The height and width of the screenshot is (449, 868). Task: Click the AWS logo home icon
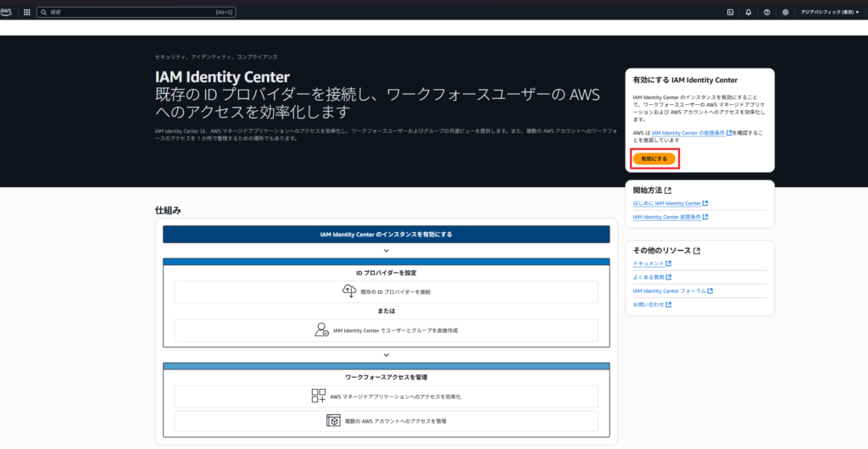(x=6, y=12)
